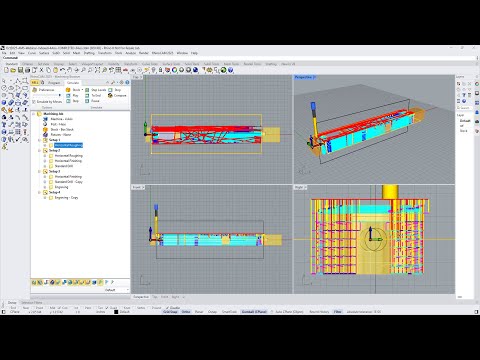The image size is (480, 360).
Task: Switch to the Program tab in RhinoCAM
Action: click(x=54, y=83)
